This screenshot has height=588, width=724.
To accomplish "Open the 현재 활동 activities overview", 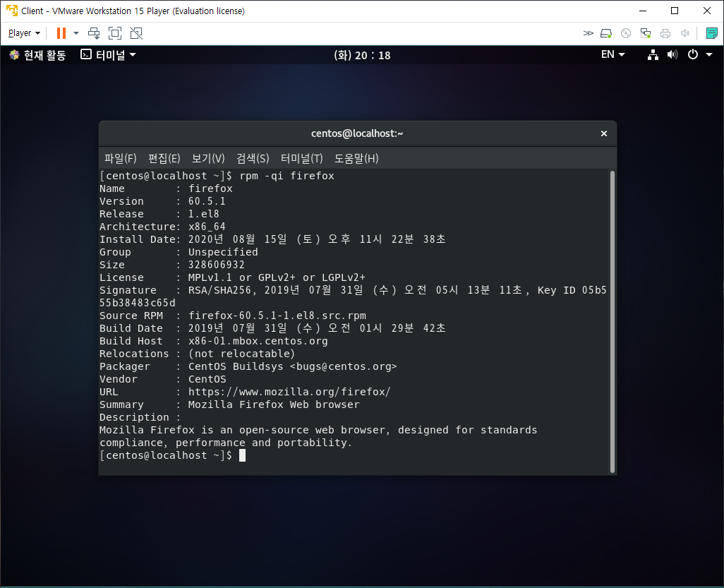I will point(38,56).
